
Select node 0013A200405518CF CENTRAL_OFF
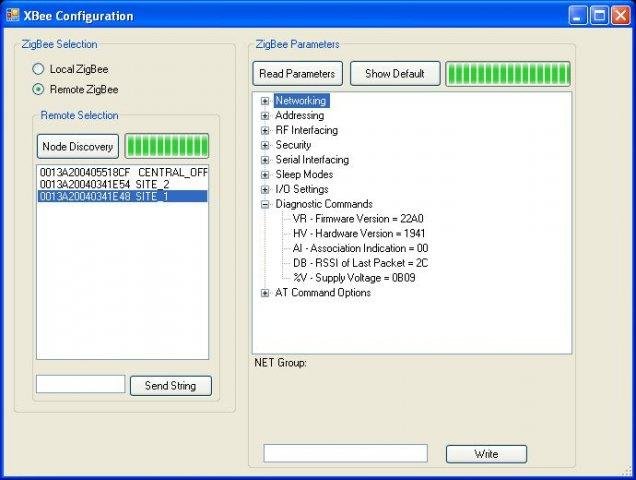pos(122,172)
